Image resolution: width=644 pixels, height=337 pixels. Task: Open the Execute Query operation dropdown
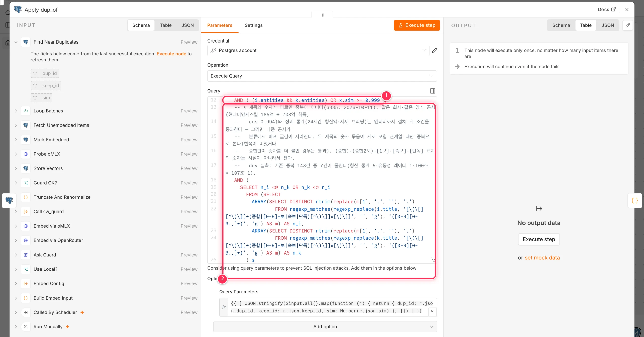[322, 76]
